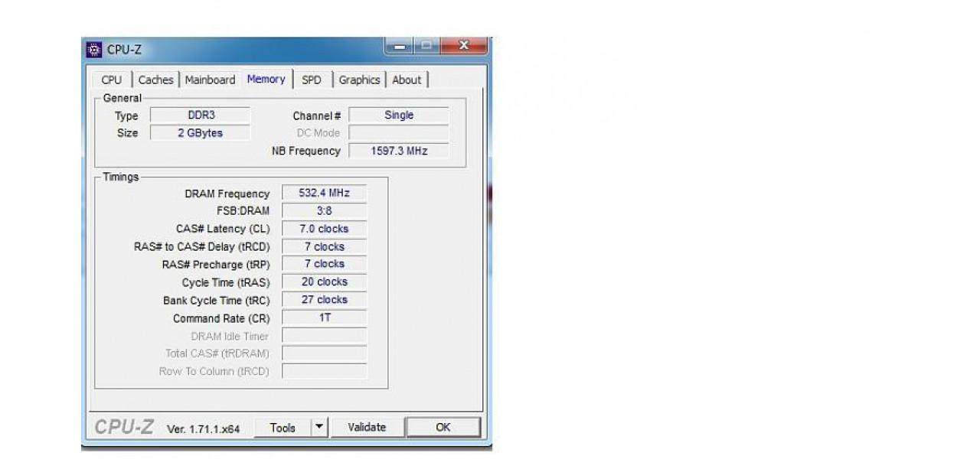Click the Cycle Time value 20 clocks
Screen dimensions: 980x459
point(325,282)
